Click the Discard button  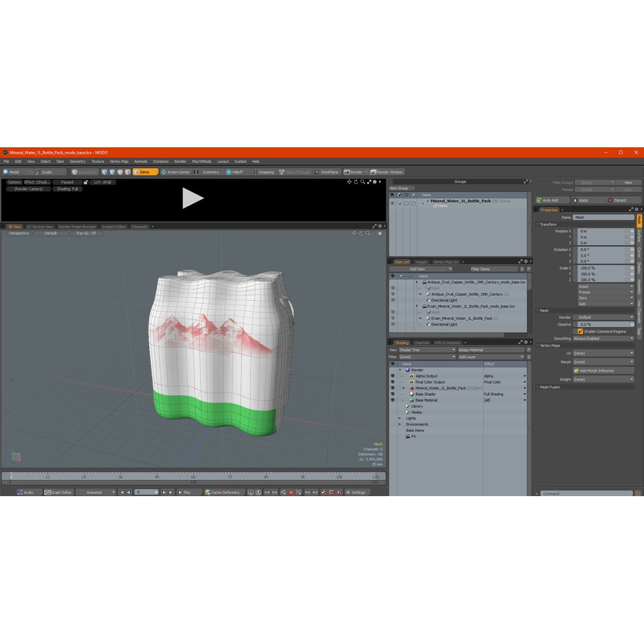coord(623,200)
